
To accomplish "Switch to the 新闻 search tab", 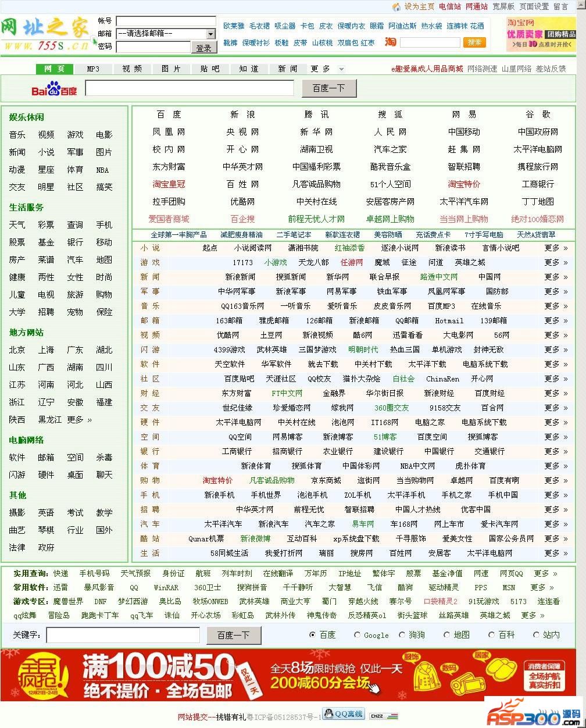I will click(x=288, y=69).
